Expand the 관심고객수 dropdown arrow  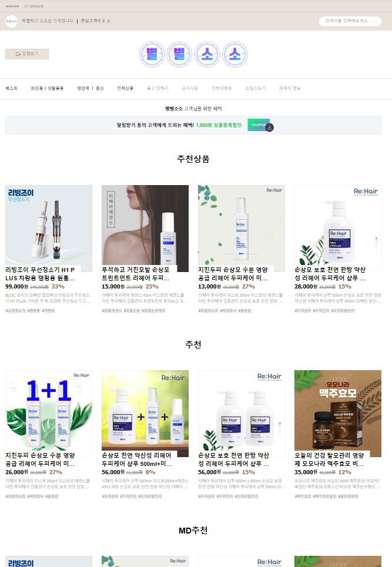tap(109, 21)
